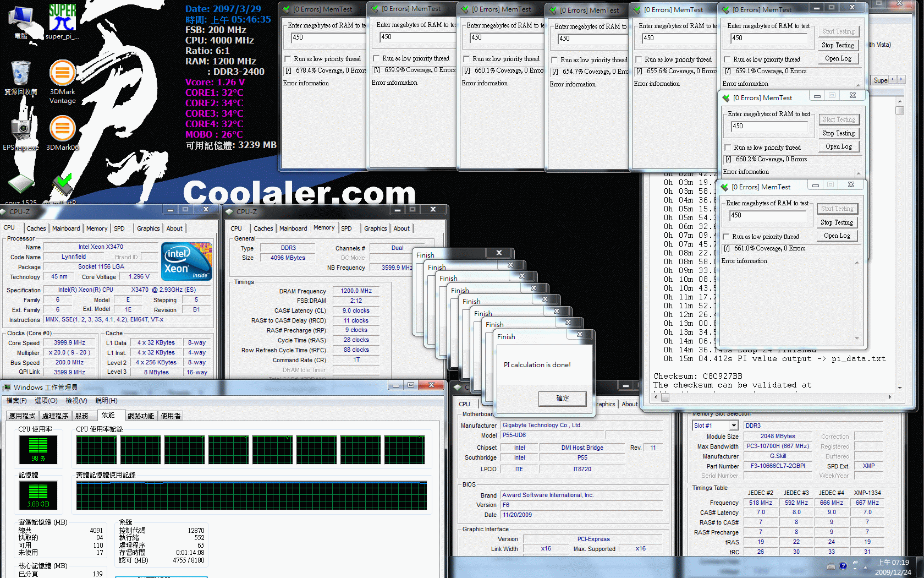924x578 pixels.
Task: Click title icon of CPU-Z window showing Xeon X3470
Action: [x=3, y=211]
